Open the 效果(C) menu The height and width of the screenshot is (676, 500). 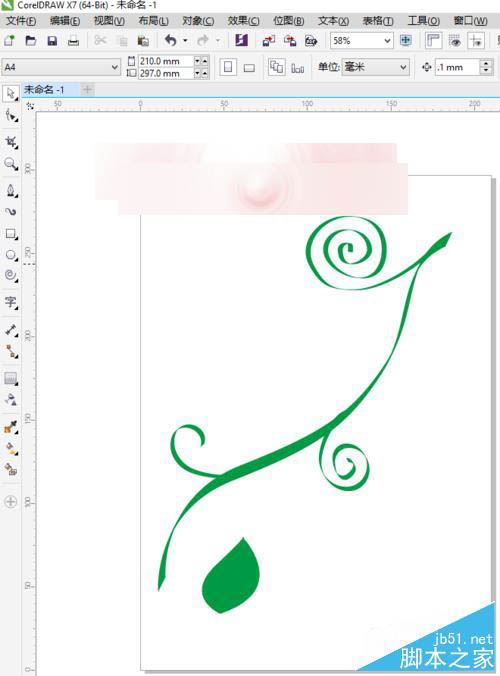(x=244, y=21)
